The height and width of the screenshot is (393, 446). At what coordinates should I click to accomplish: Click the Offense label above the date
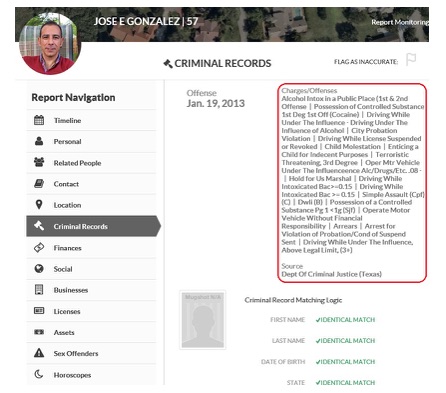point(201,93)
